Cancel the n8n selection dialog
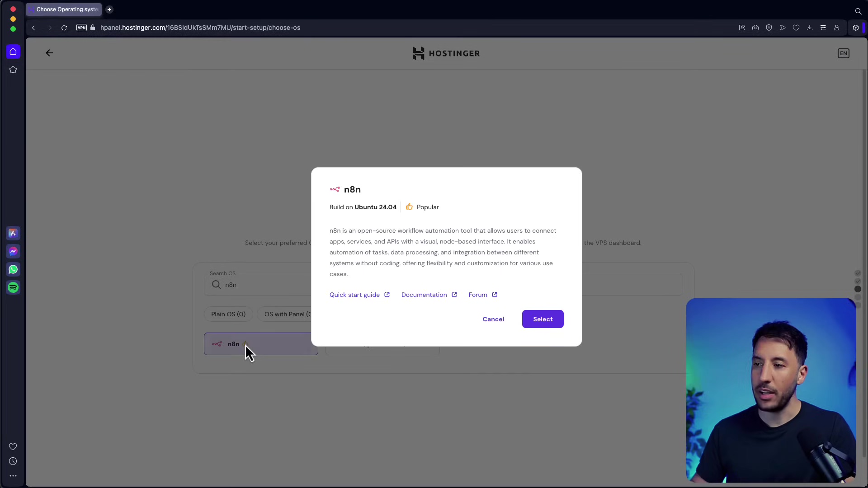Viewport: 868px width, 488px height. (x=493, y=319)
